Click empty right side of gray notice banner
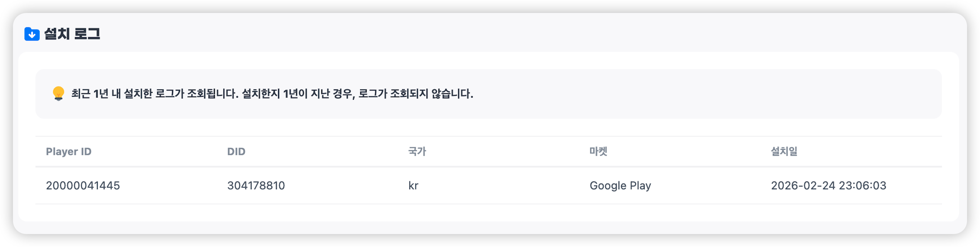The width and height of the screenshot is (980, 247). 723,94
